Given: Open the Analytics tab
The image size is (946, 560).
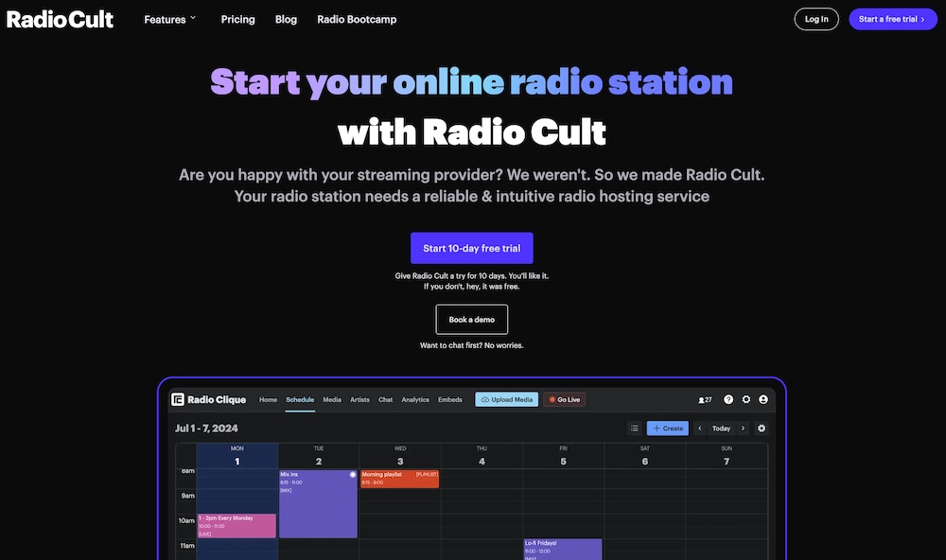Looking at the screenshot, I should click(x=416, y=399).
